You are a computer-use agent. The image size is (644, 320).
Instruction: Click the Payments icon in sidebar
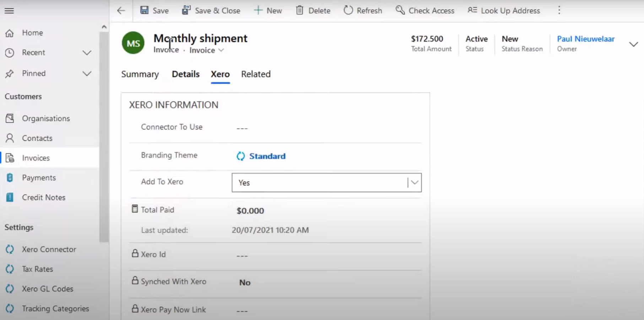[x=10, y=177]
